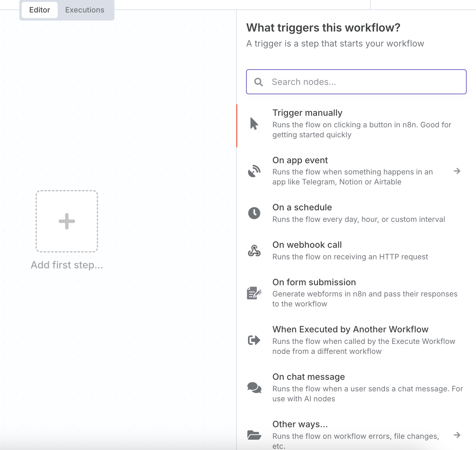Expand the Other ways arrow
The image size is (476, 450).
pos(457,435)
